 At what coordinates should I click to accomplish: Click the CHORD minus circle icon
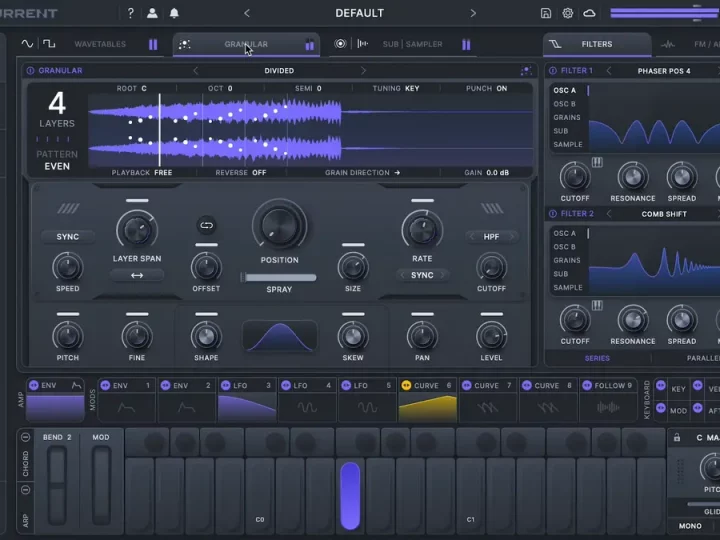tap(26, 437)
